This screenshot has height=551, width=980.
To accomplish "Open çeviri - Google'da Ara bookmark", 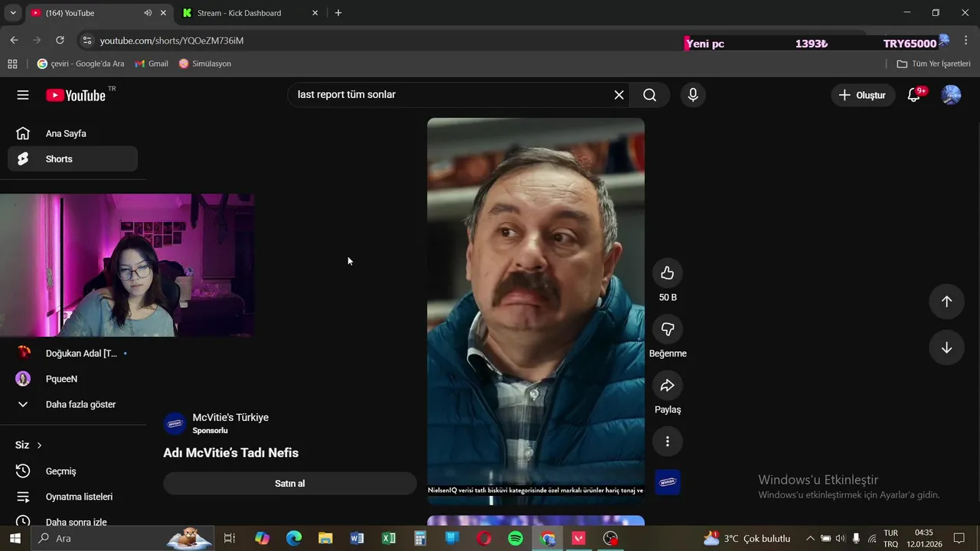I will (80, 64).
